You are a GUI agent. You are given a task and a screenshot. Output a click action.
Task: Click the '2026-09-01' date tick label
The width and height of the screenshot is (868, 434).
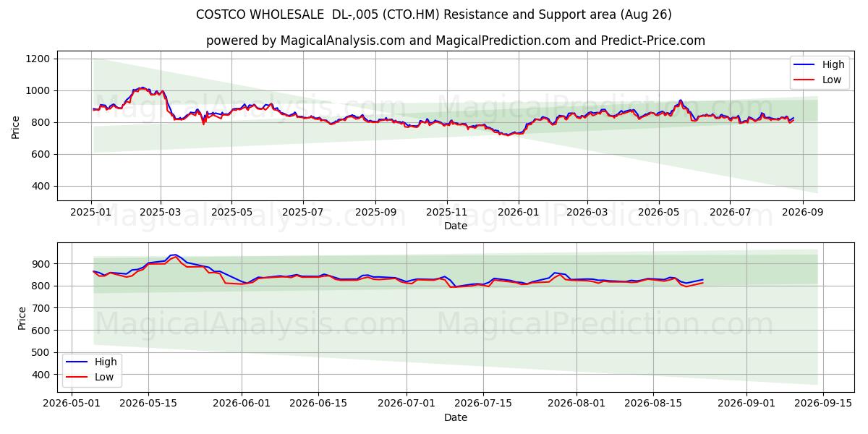pos(746,404)
